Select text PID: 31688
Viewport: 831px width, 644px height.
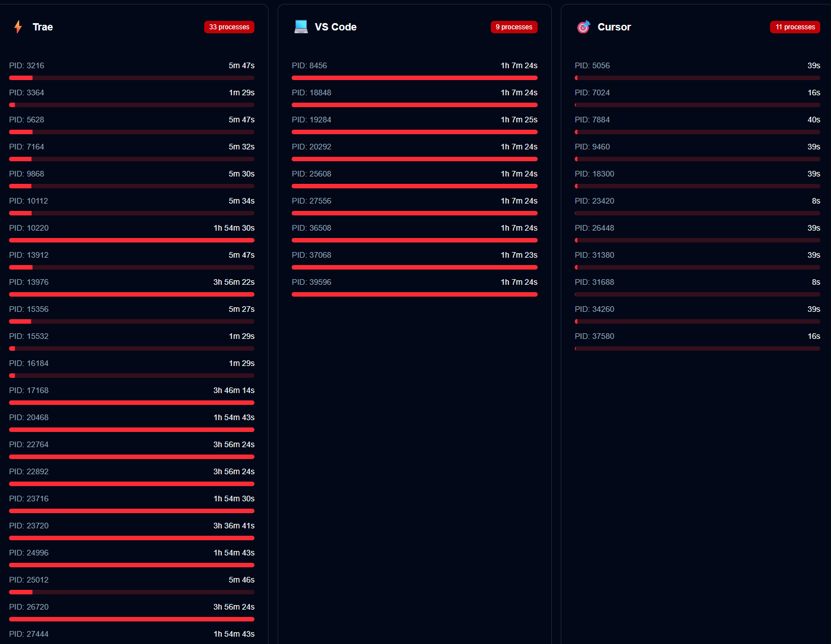pos(595,282)
